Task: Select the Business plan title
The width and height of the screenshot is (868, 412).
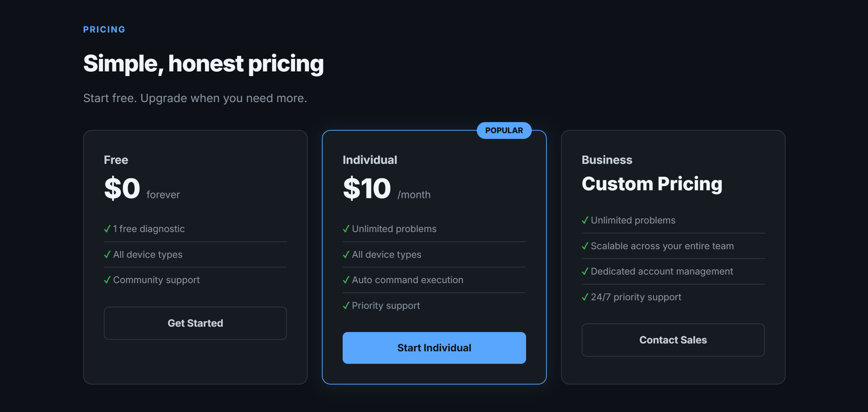Action: click(x=607, y=160)
